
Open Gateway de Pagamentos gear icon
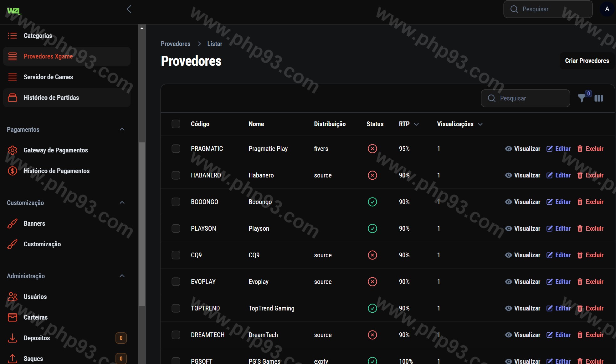[x=13, y=150]
